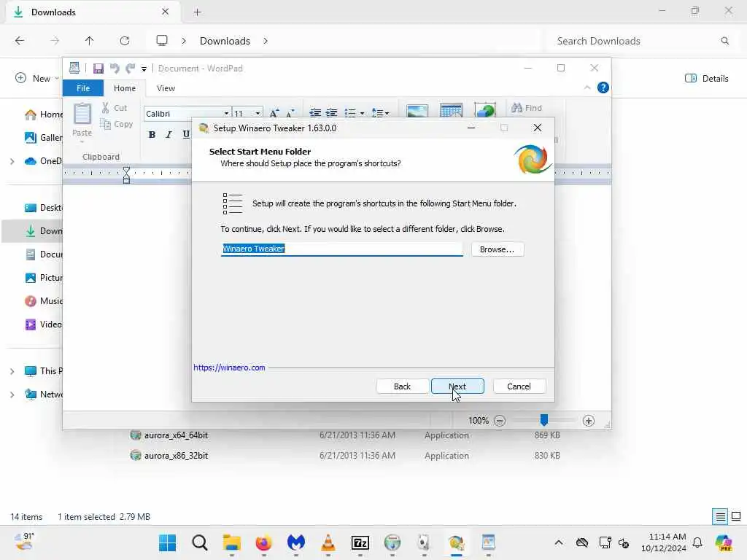Switch Explorer to large thumbnails view

[736, 517]
